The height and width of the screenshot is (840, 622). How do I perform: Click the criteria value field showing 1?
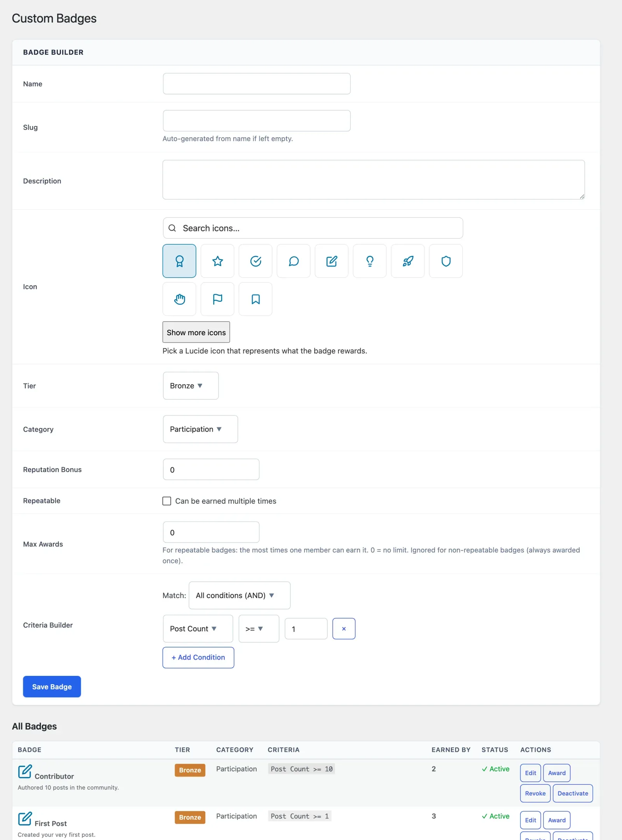tap(306, 629)
